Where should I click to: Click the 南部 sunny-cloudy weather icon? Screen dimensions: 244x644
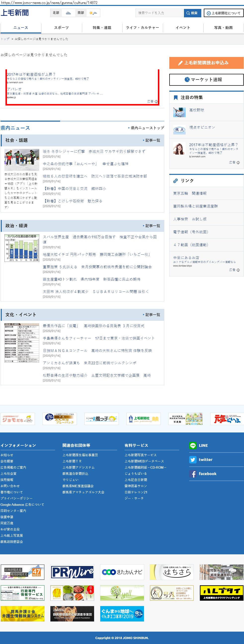(x=93, y=13)
